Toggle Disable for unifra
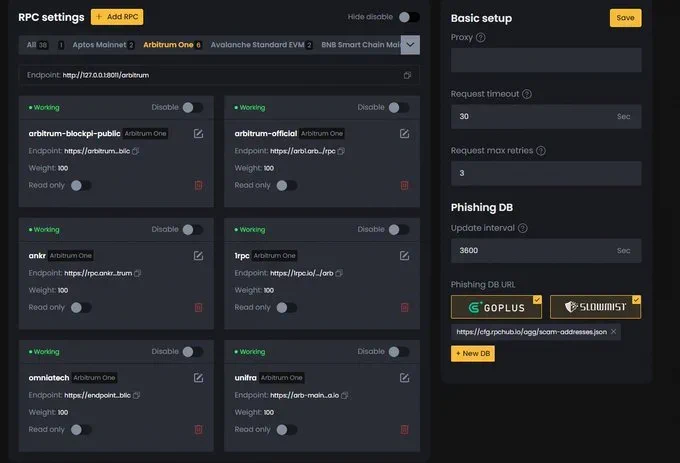 (x=399, y=352)
